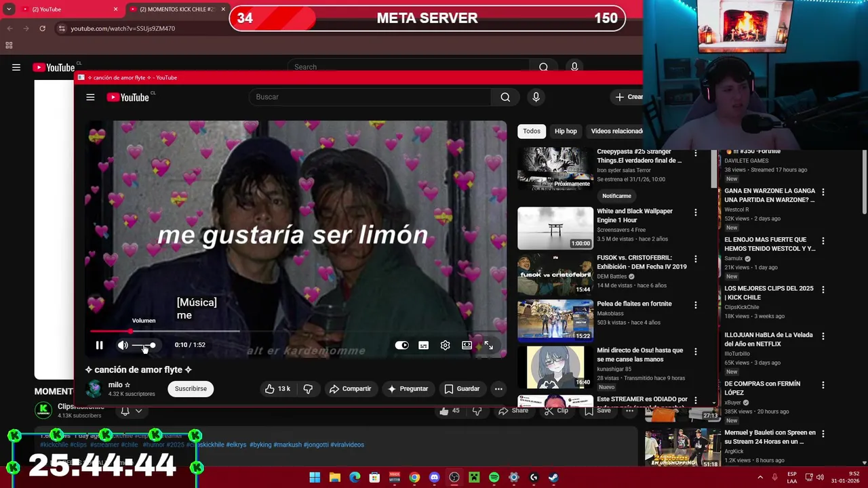The width and height of the screenshot is (868, 488).
Task: Open LOS MEJORES CLIPS DEL 2025 video link
Action: pyautogui.click(x=769, y=293)
